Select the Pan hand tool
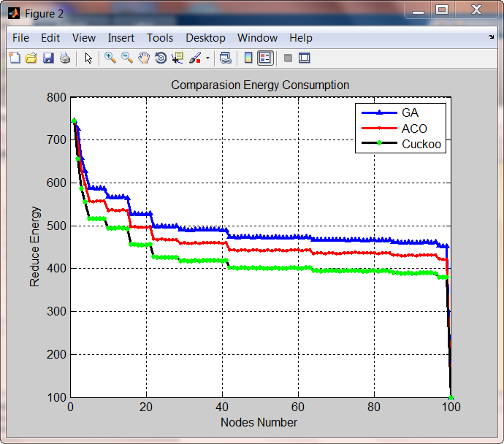The height and width of the screenshot is (444, 504). 144,58
